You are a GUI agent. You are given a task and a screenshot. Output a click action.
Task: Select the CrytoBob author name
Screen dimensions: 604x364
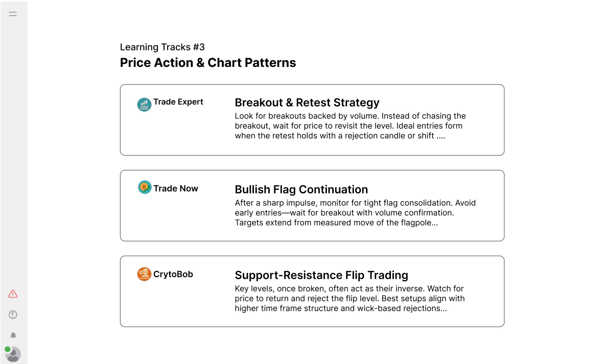click(173, 274)
